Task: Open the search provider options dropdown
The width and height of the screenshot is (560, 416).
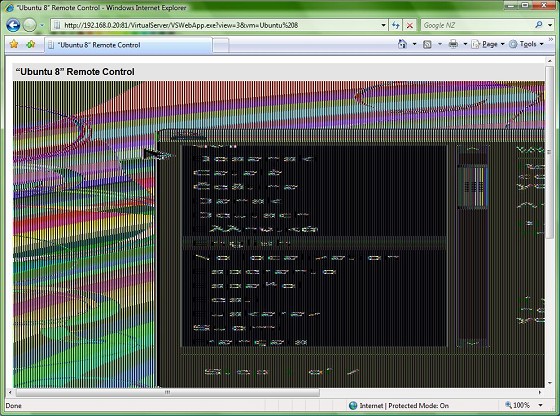Action: [550, 25]
